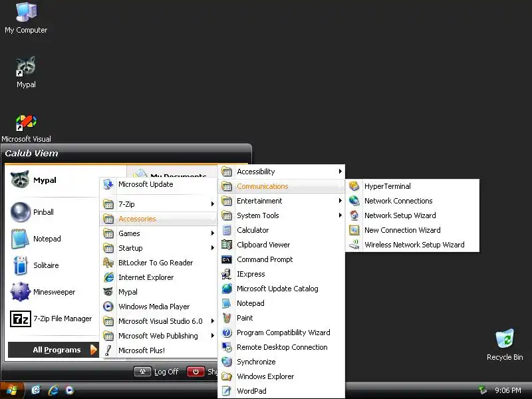The image size is (532, 399).
Task: Select the highlighted Communications folder
Action: pos(281,186)
